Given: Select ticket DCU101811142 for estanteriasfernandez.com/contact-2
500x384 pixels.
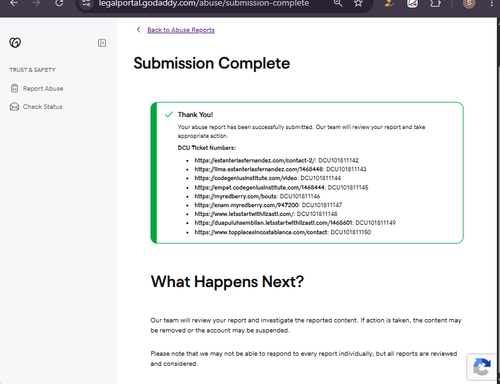Looking at the screenshot, I should (x=277, y=160).
